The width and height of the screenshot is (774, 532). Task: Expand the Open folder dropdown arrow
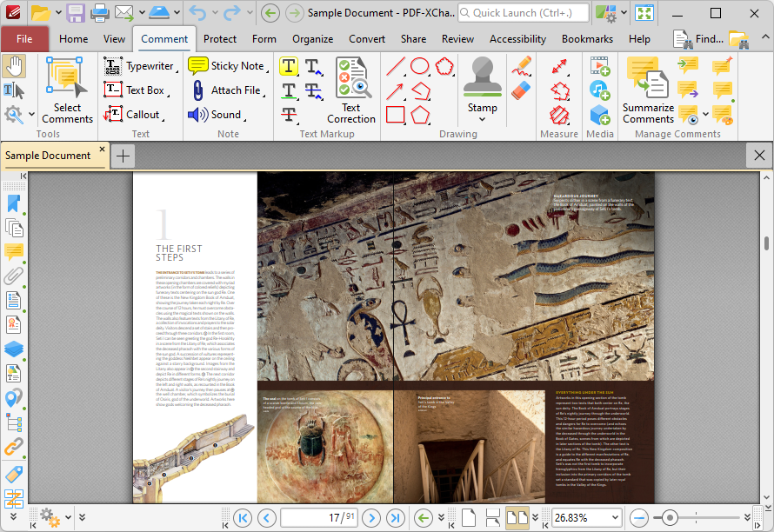(58, 13)
